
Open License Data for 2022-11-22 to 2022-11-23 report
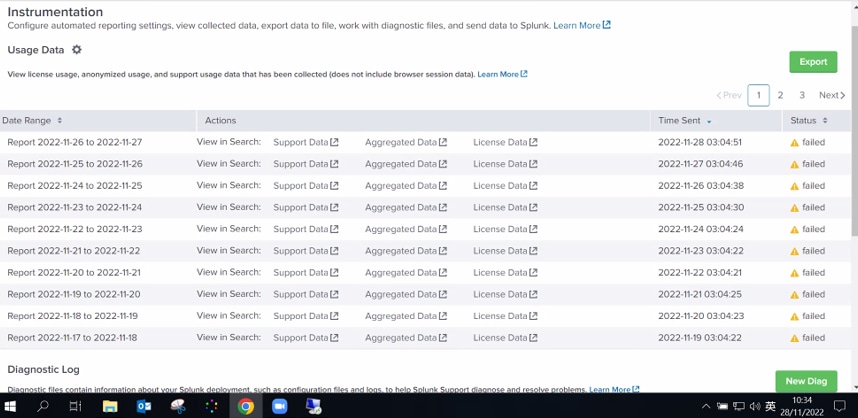(x=505, y=229)
